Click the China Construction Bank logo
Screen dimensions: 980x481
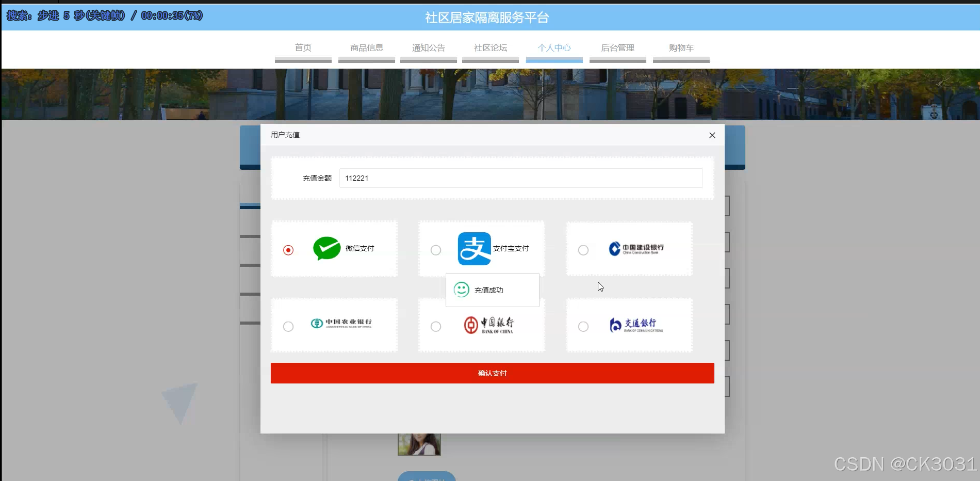coord(636,249)
